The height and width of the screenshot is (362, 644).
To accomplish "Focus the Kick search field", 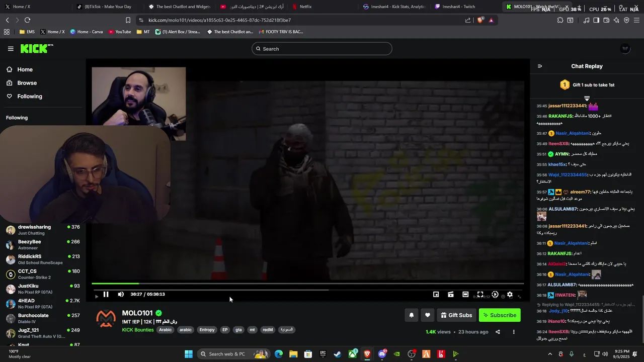I will 322,49.
